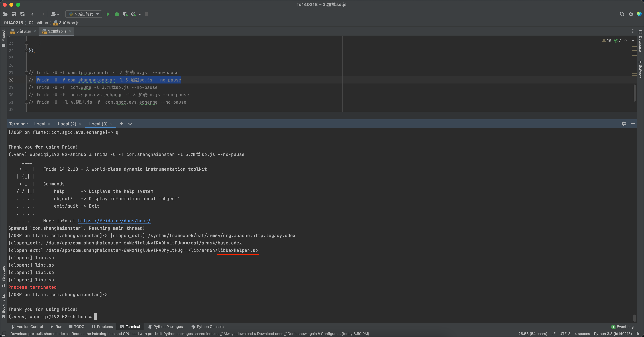
Task: Close the 5.绕过.js editor tab
Action: click(x=35, y=31)
